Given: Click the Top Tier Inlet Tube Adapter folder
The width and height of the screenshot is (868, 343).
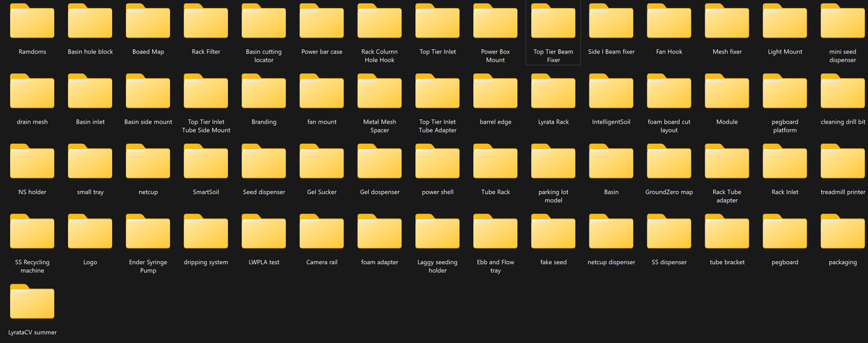Looking at the screenshot, I should click(438, 90).
